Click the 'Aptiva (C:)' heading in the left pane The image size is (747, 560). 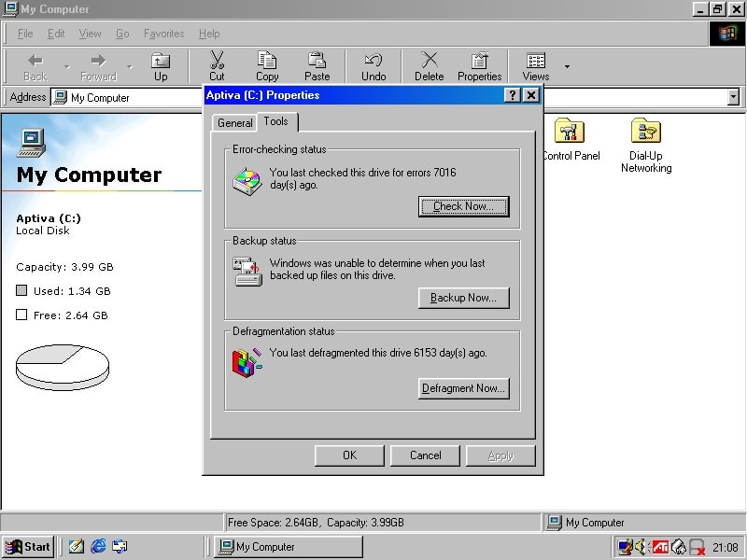[x=49, y=218]
